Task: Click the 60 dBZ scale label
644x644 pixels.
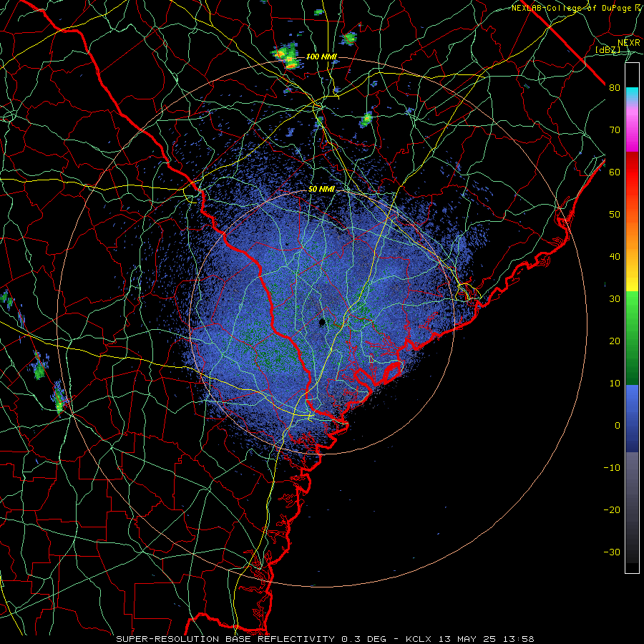Action: click(x=615, y=172)
